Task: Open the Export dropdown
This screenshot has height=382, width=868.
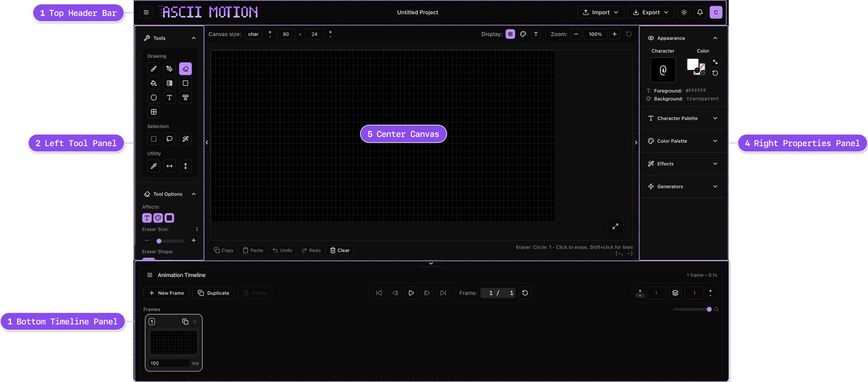Action: (651, 12)
